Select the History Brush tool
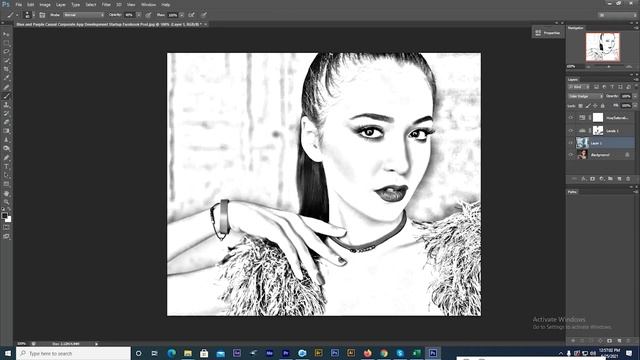This screenshot has height=360, width=640. pos(6,113)
